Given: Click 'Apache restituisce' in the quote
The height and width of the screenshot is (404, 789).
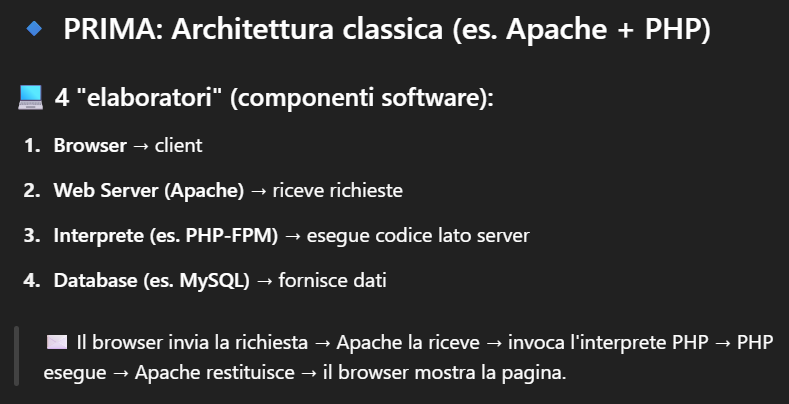Looking at the screenshot, I should click(x=215, y=373).
